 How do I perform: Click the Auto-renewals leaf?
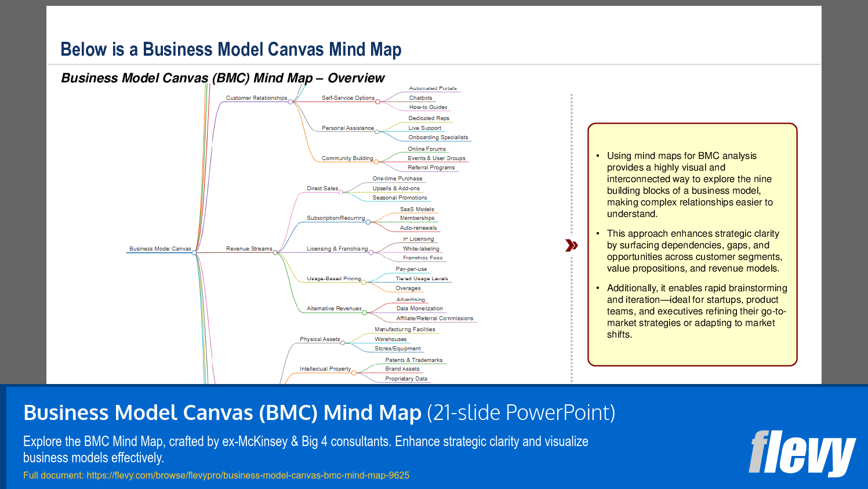(418, 228)
